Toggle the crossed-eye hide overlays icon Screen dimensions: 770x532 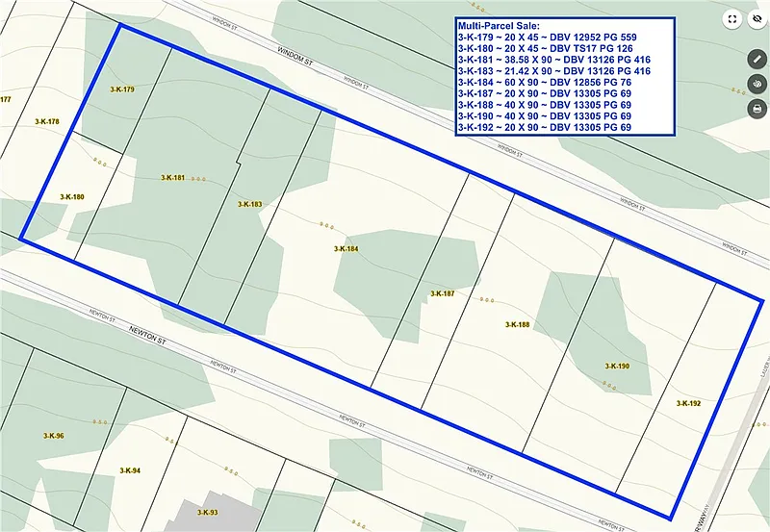pyautogui.click(x=757, y=18)
